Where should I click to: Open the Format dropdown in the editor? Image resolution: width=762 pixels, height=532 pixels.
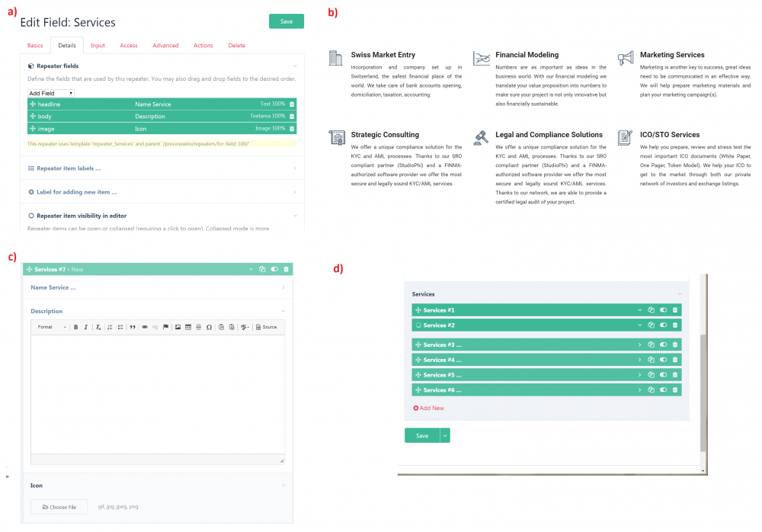click(x=50, y=327)
